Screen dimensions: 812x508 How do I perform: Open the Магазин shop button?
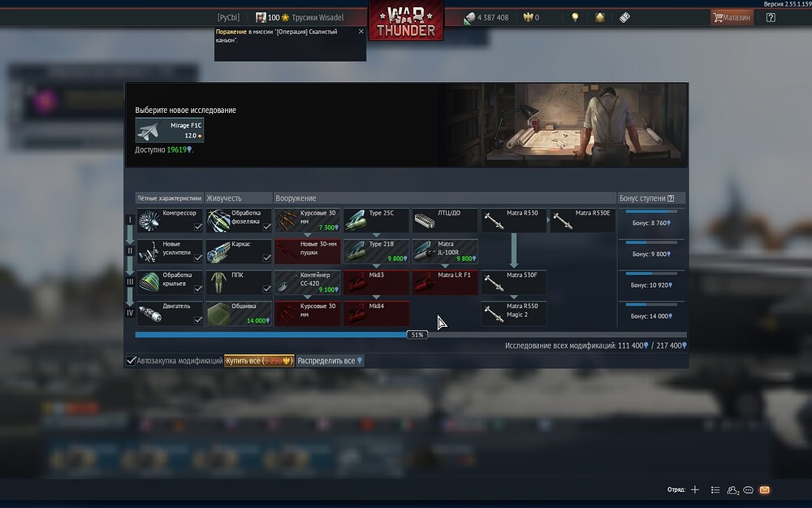point(732,17)
